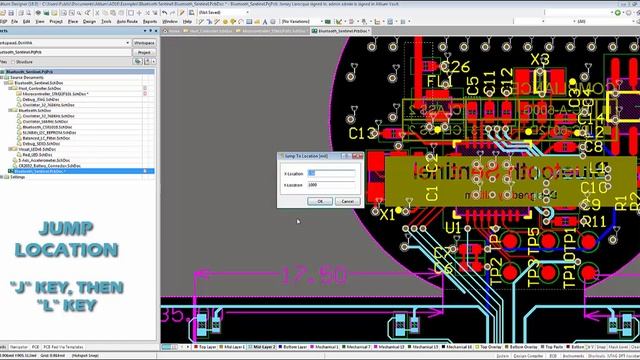Screen dimensions: 640x360
Task: Select the Place Arc tool
Action: coord(241,21)
